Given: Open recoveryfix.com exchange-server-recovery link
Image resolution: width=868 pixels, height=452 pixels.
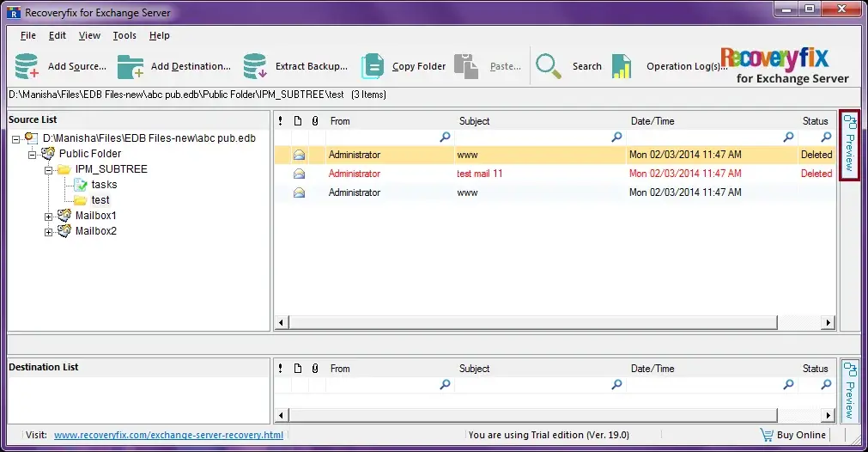Looking at the screenshot, I should (168, 435).
